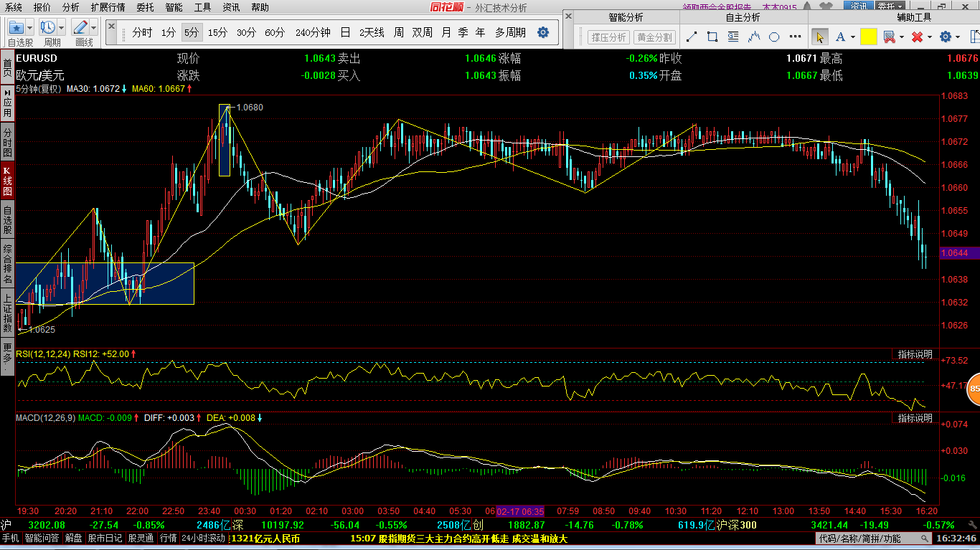This screenshot has height=550, width=980.
Task: Select the ellipse drawing tool
Action: coord(774,37)
